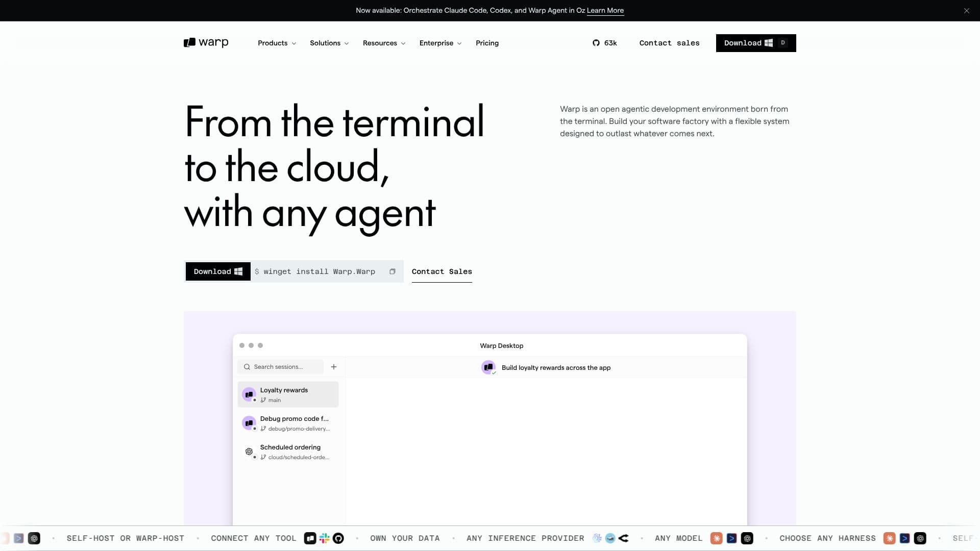This screenshot has width=980, height=551.
Task: Click the OpenAI icon before SELF-HOST OR WARP-HOST
Action: (x=34, y=538)
